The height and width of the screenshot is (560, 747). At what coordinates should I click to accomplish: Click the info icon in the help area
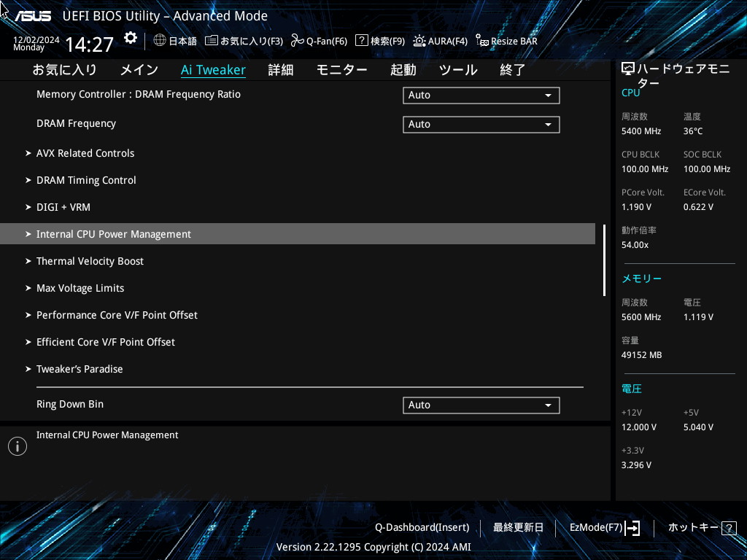click(18, 446)
